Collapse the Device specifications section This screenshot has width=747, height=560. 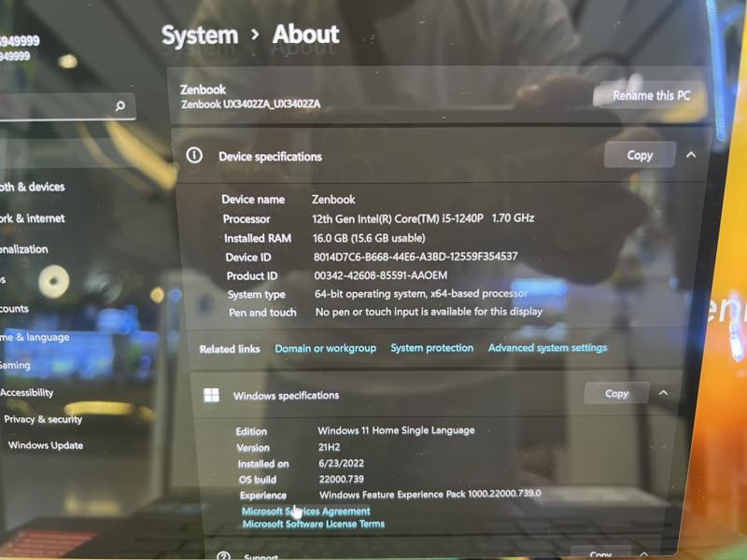click(691, 155)
